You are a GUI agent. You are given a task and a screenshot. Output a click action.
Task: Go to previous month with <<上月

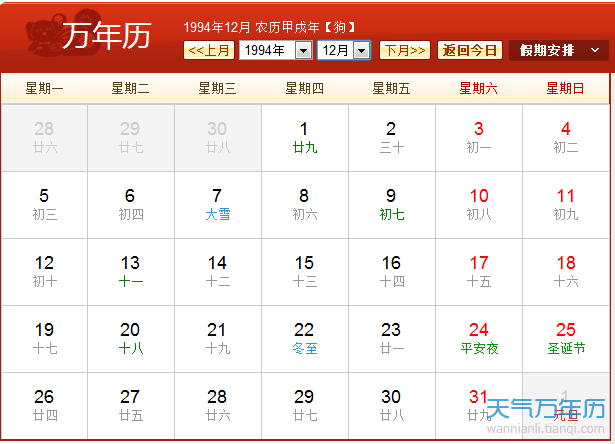click(210, 50)
